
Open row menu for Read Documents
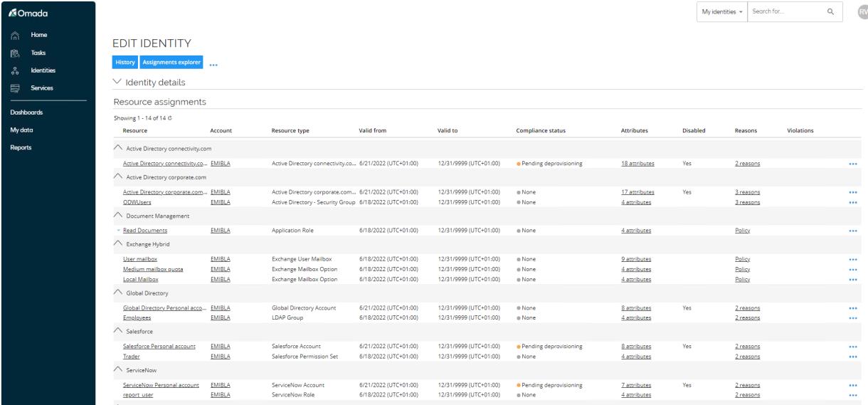click(x=853, y=231)
